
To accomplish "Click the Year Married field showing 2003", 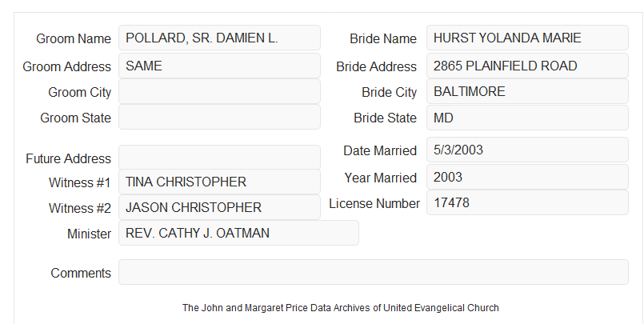I will [527, 177].
